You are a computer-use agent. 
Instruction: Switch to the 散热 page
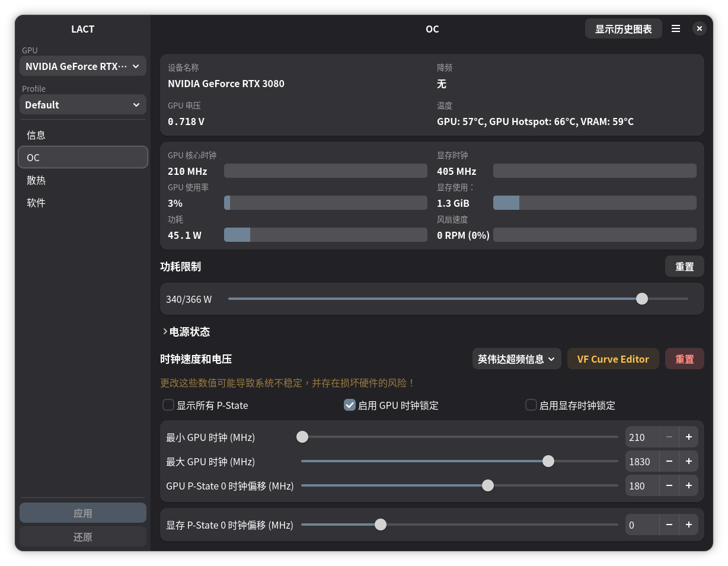(x=36, y=180)
